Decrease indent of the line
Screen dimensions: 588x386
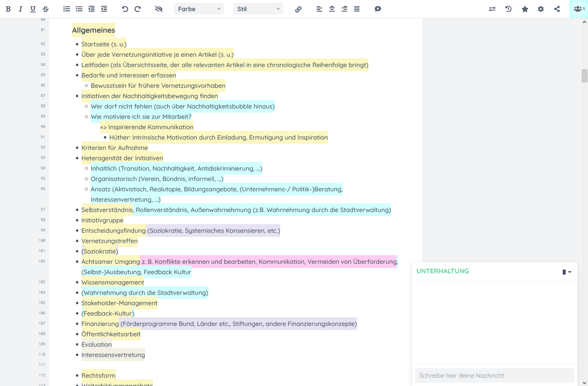point(104,9)
